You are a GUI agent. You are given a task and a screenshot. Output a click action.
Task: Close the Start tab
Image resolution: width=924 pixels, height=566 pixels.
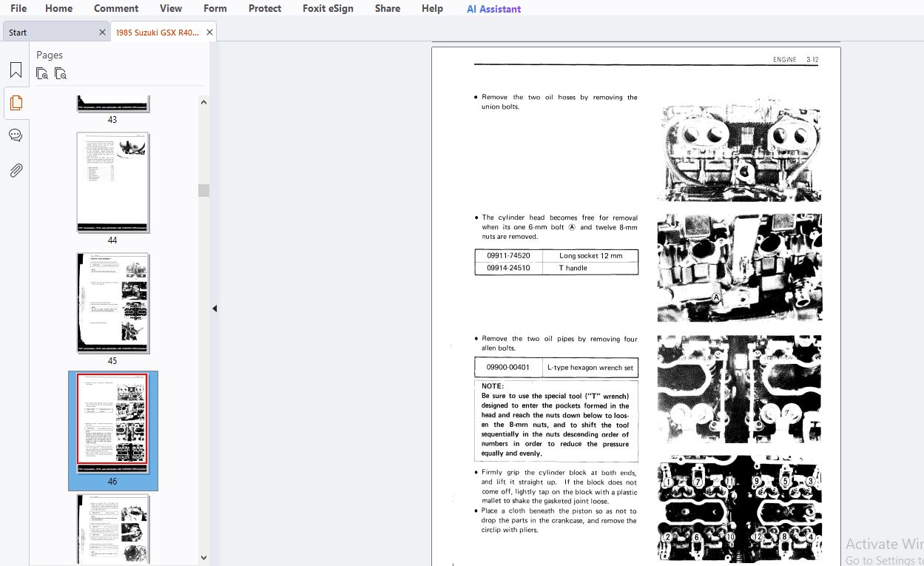[x=102, y=33]
